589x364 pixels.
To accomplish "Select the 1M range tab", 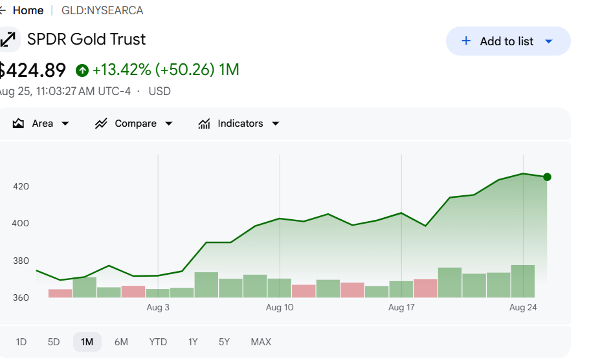I will (87, 342).
